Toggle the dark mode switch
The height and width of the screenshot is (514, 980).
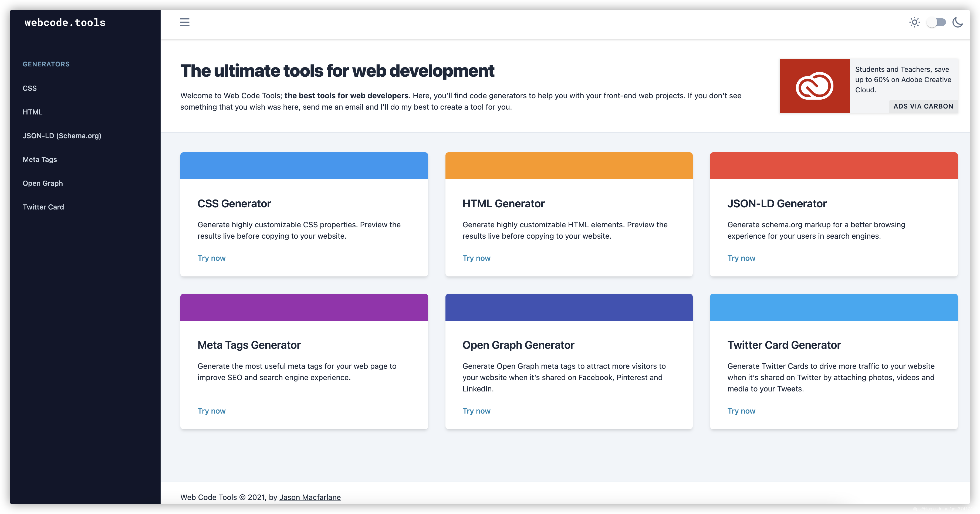click(936, 22)
